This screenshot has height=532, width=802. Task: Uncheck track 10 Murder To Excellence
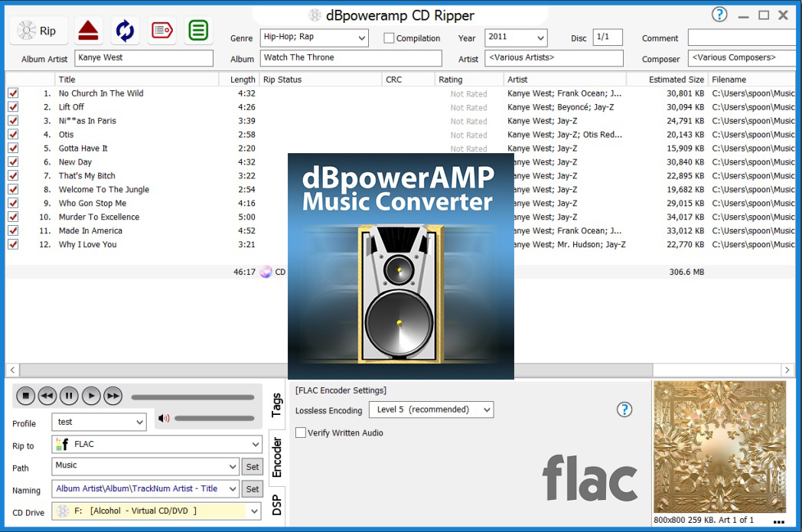click(13, 217)
